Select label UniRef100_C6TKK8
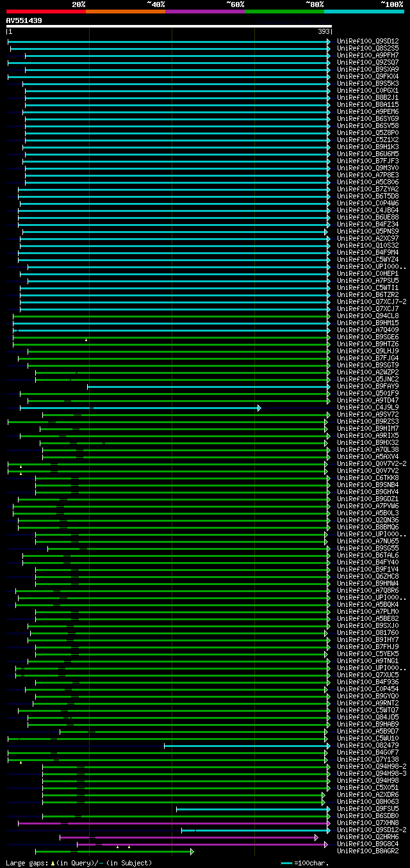Viewport: 410px width, 868px height. pos(368,478)
